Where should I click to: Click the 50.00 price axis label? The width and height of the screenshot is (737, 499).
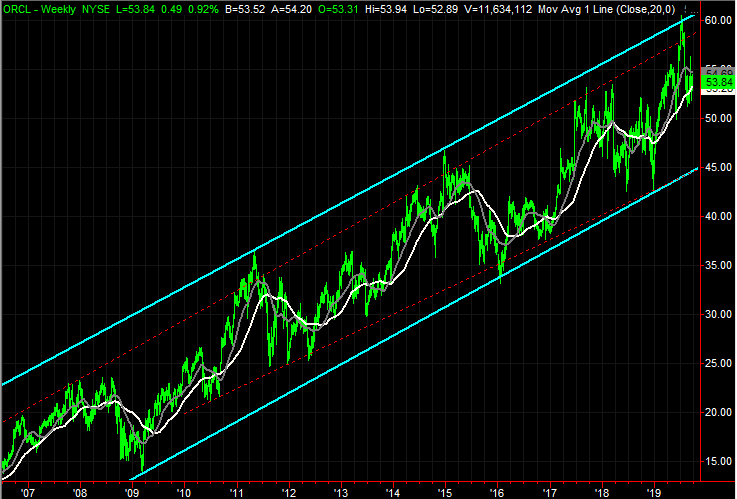[x=719, y=118]
